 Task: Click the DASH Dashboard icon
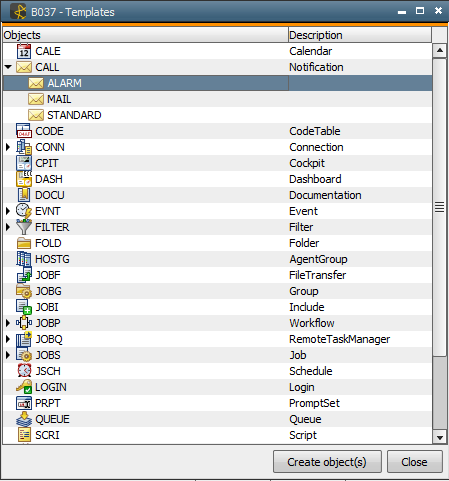(24, 179)
